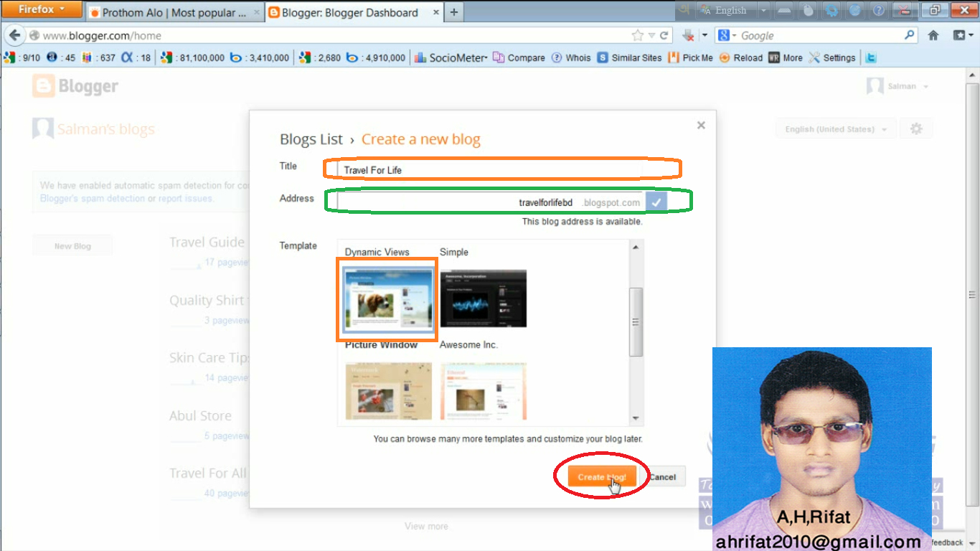Image resolution: width=980 pixels, height=551 pixels.
Task: Open the history dropdown in the address bar
Action: click(x=651, y=35)
